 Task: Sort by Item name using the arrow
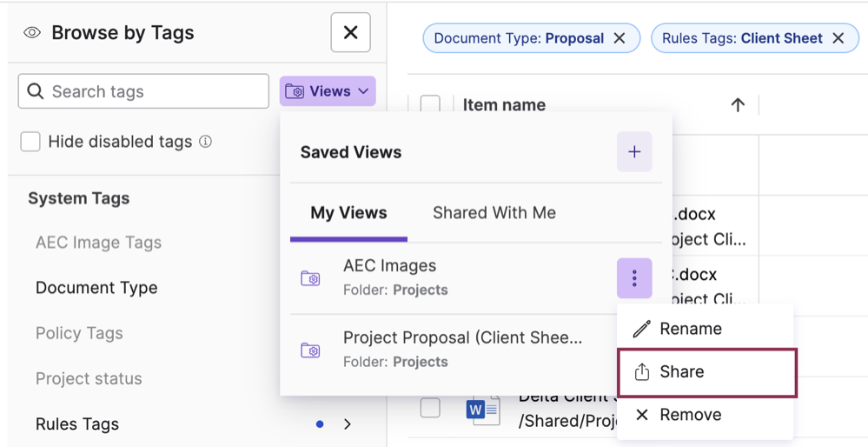738,105
